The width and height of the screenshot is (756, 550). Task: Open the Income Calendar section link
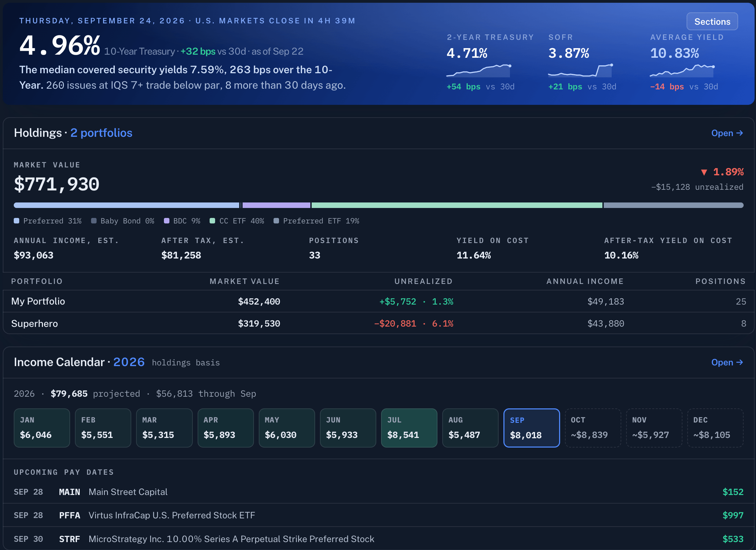pos(727,362)
